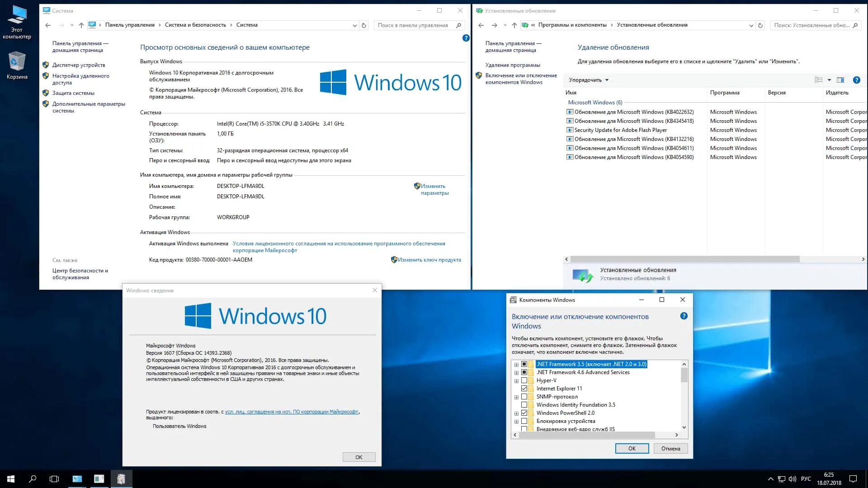Click shield icon next to Защита системы
Image resolution: width=868 pixels, height=488 pixels.
[x=46, y=93]
